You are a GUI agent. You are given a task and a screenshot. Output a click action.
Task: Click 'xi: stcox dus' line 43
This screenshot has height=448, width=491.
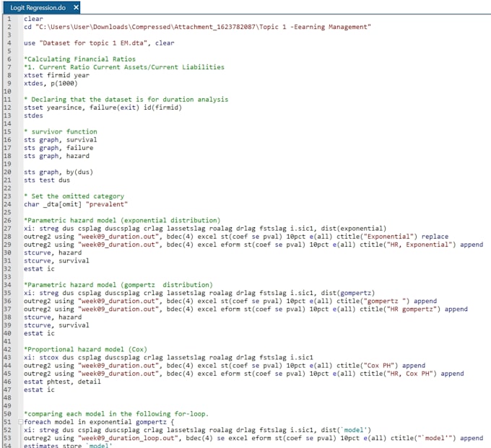(168, 358)
